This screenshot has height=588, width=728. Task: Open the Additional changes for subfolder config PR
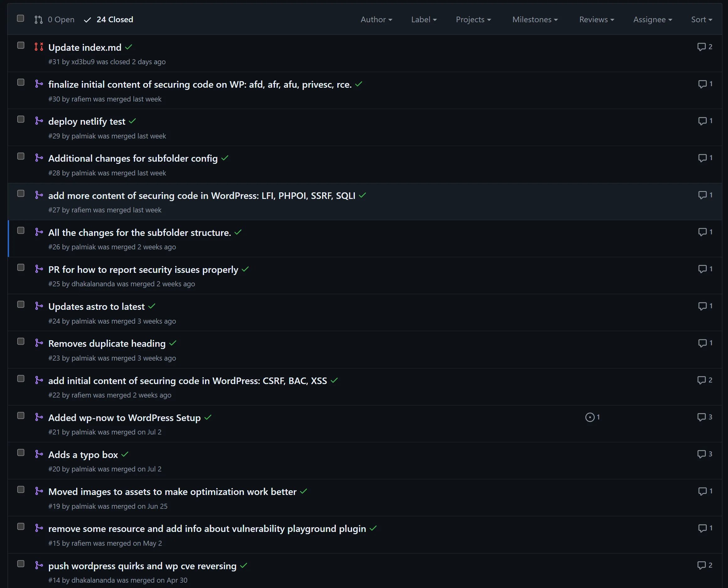click(133, 159)
